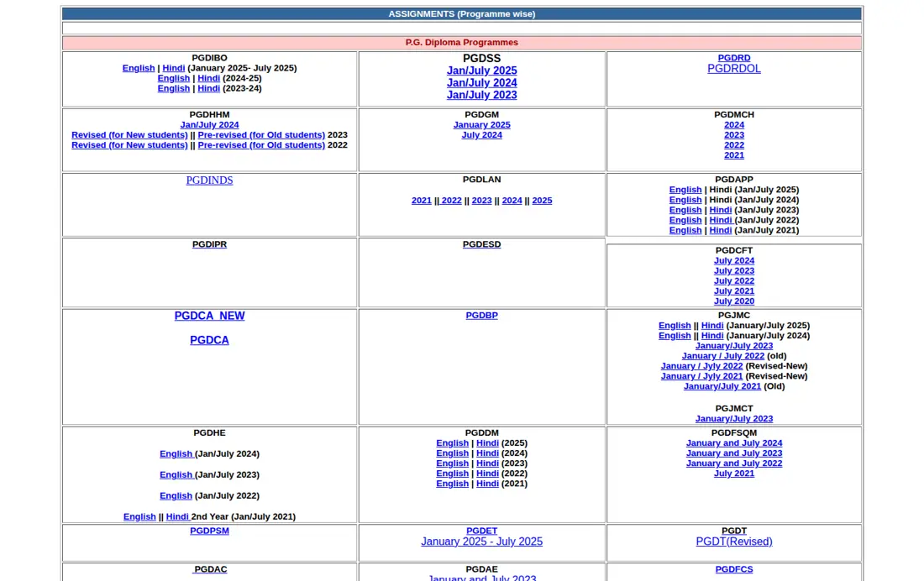Open PGJMC January / July 2022 (old) link

coord(722,356)
